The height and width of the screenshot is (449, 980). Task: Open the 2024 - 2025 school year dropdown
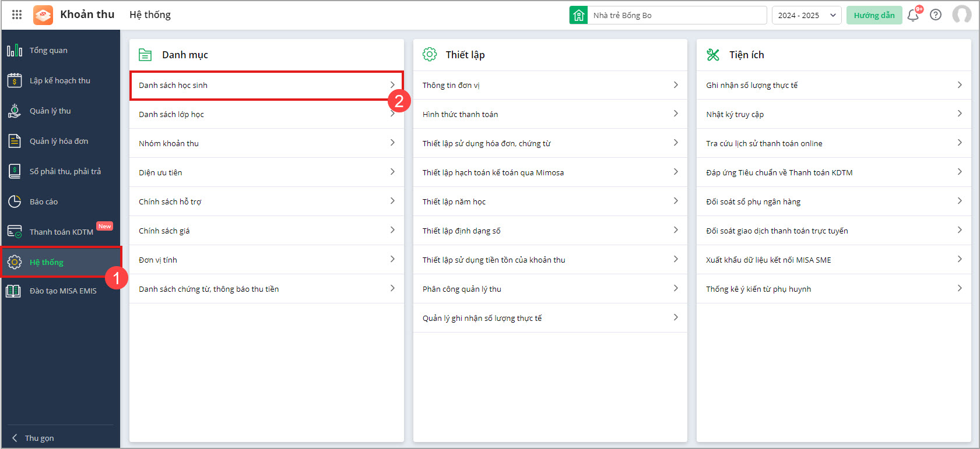pos(806,15)
